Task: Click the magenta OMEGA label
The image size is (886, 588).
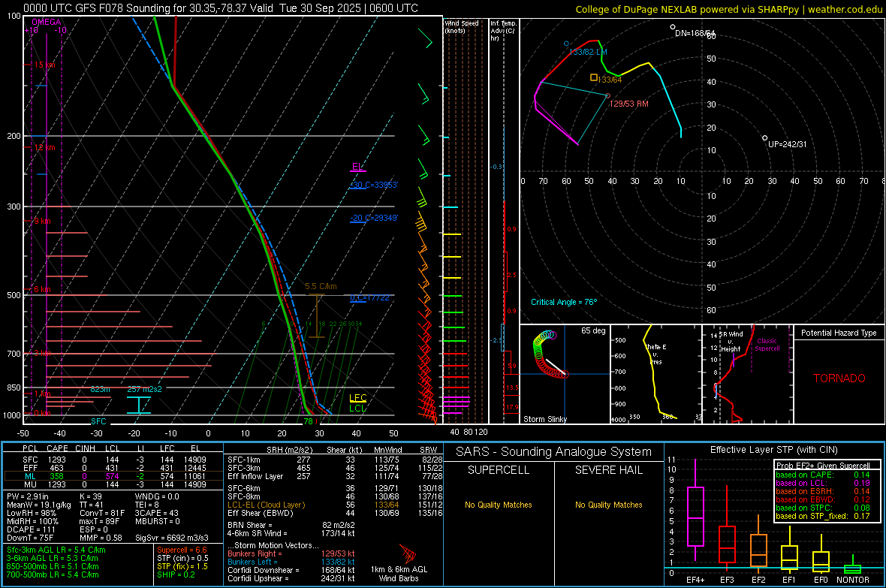Action: (47, 22)
